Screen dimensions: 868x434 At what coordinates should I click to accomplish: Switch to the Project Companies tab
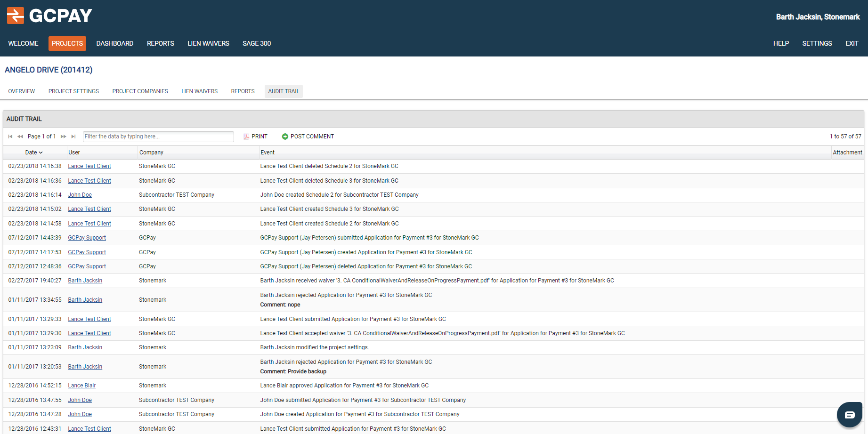coord(140,91)
